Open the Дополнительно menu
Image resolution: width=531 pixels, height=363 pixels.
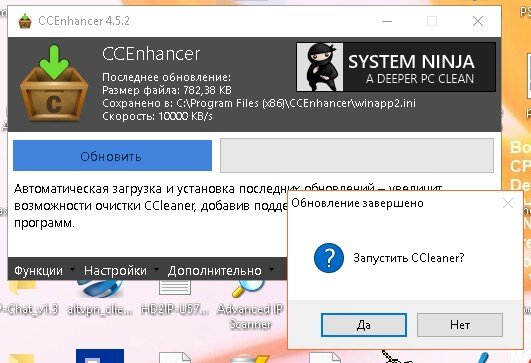[x=215, y=271]
